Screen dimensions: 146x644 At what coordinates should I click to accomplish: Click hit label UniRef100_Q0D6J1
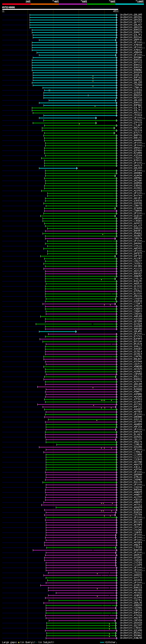131,75
